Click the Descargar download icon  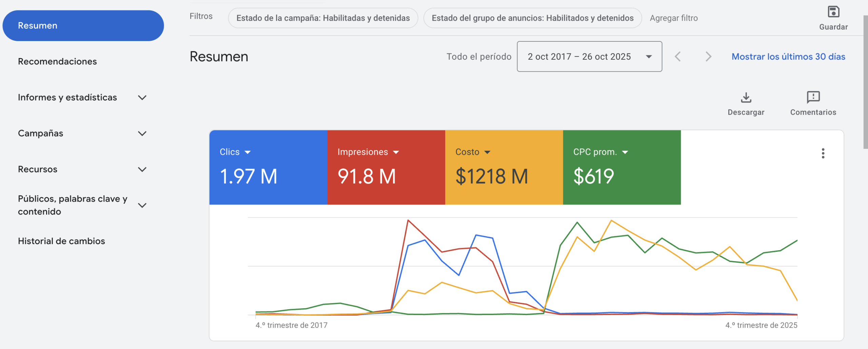746,98
